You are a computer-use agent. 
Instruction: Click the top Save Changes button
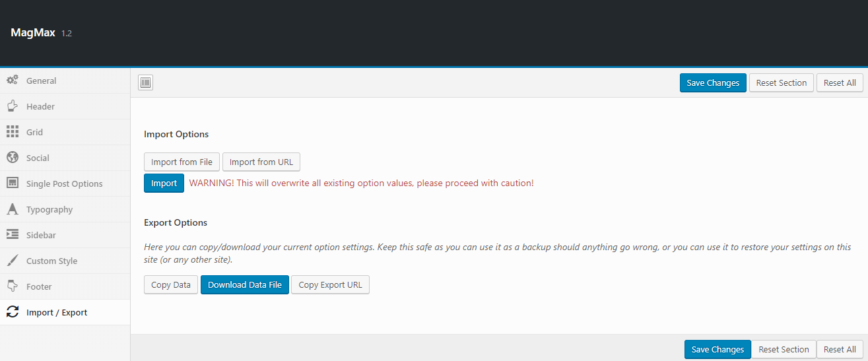[x=713, y=82]
